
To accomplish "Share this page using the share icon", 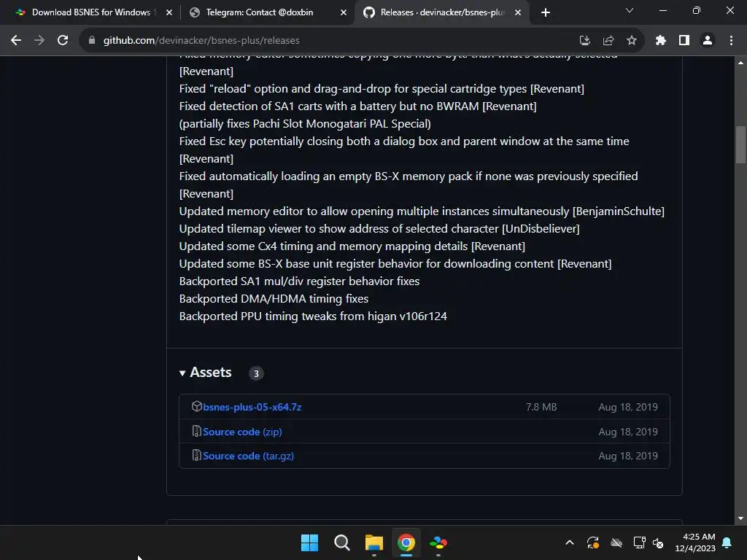I will (608, 41).
